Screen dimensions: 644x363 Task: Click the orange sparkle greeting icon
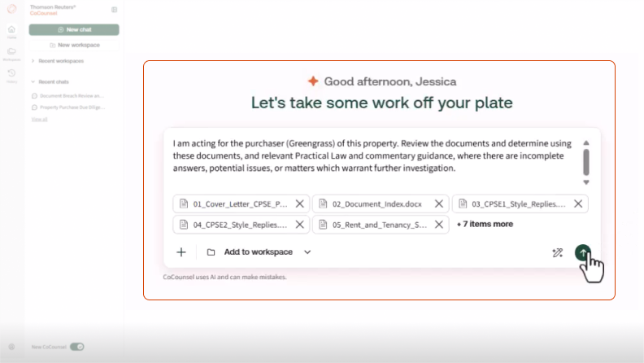313,81
